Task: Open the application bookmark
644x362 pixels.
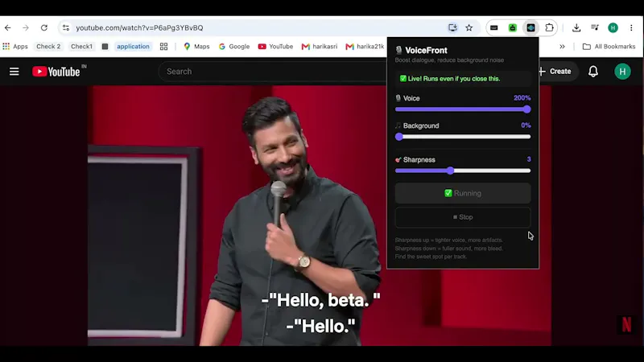Action: [133, 47]
